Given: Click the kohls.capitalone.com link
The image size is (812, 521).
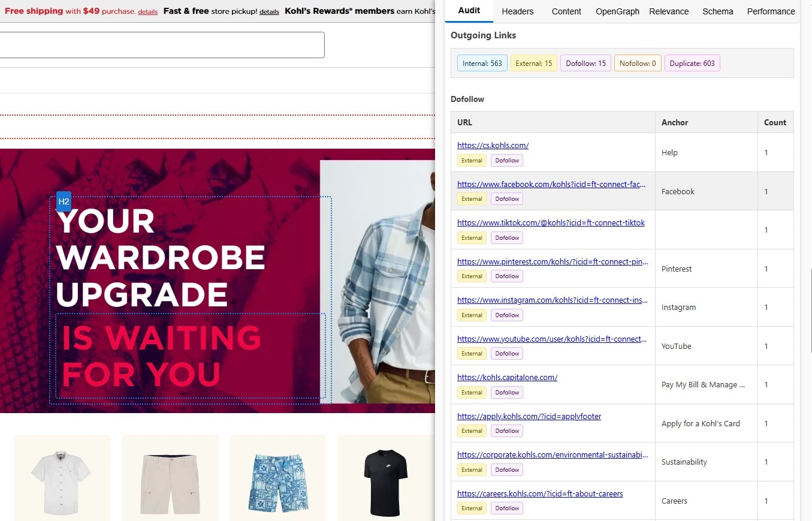Looking at the screenshot, I should 507,377.
